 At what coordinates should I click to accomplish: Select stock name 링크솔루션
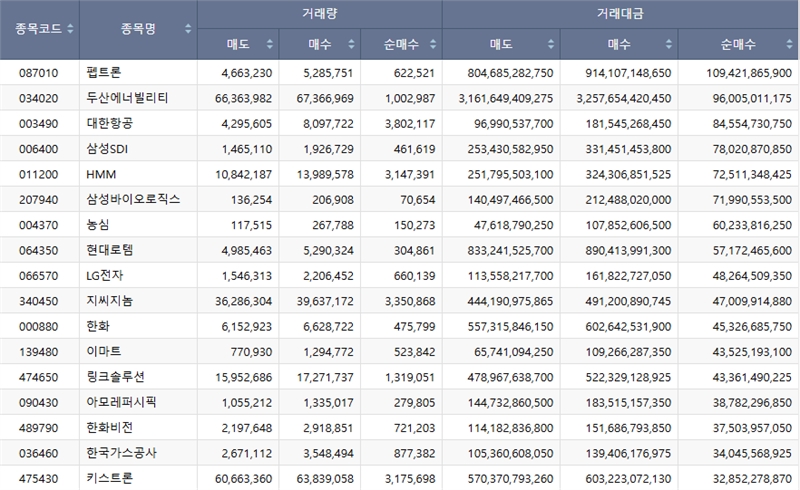[115, 377]
